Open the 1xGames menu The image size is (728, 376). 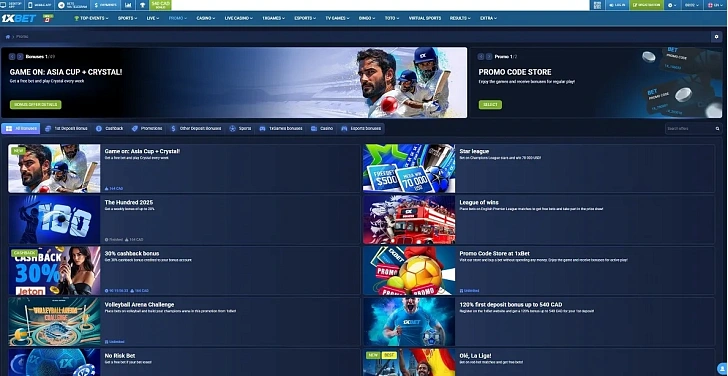(273, 18)
